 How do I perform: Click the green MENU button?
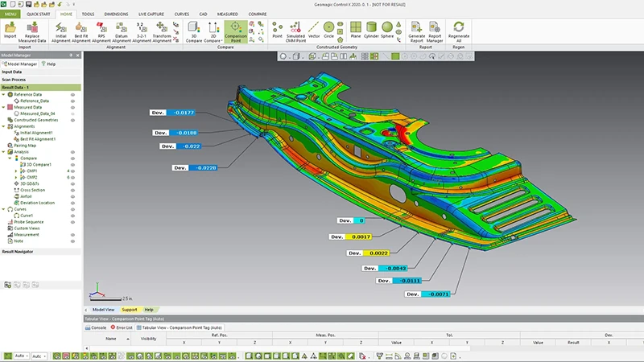11,14
